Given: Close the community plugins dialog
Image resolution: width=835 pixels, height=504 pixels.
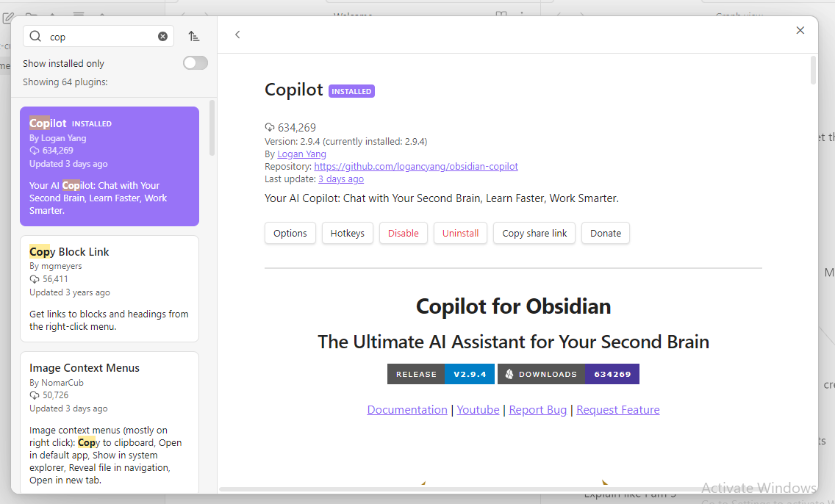Looking at the screenshot, I should 800,30.
